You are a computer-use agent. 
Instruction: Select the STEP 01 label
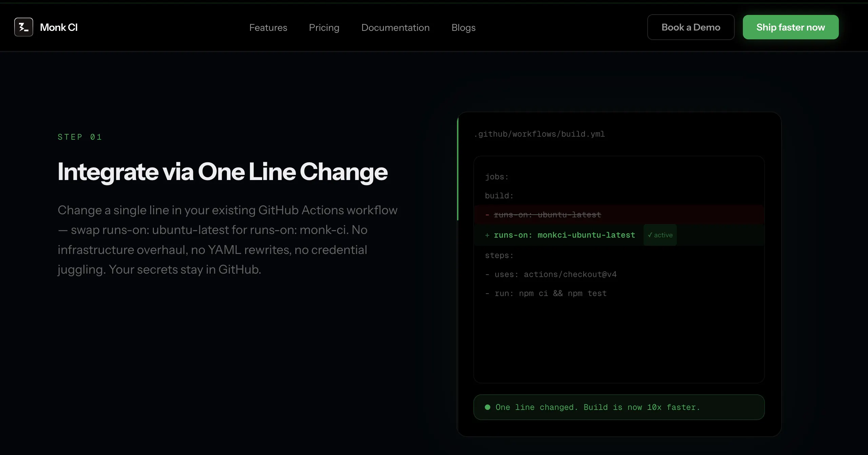80,137
